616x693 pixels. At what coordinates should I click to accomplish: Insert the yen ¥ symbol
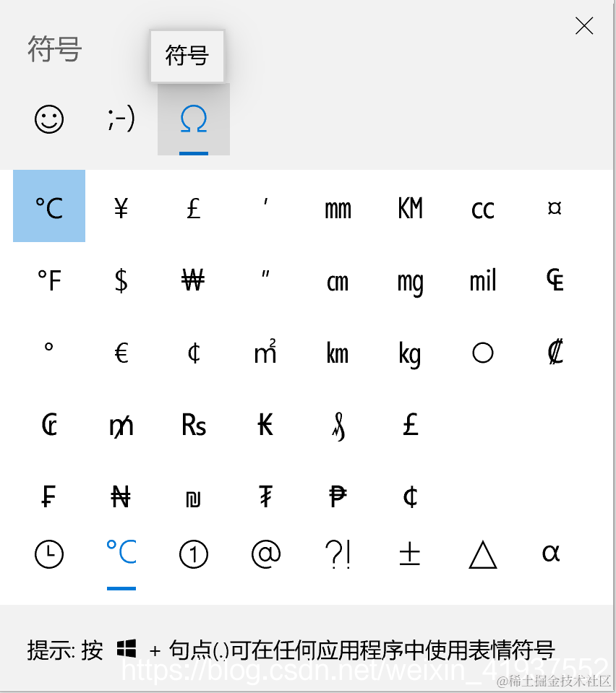(x=121, y=206)
